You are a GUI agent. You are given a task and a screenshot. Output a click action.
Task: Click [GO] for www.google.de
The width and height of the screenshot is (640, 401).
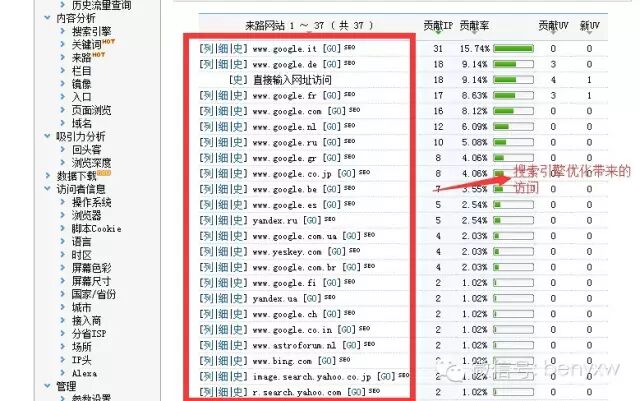point(331,64)
